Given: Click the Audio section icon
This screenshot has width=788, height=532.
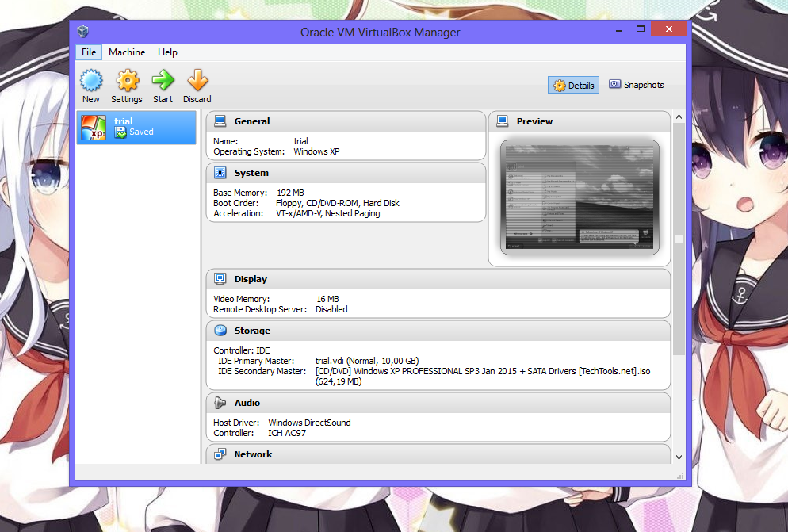Looking at the screenshot, I should click(x=220, y=402).
